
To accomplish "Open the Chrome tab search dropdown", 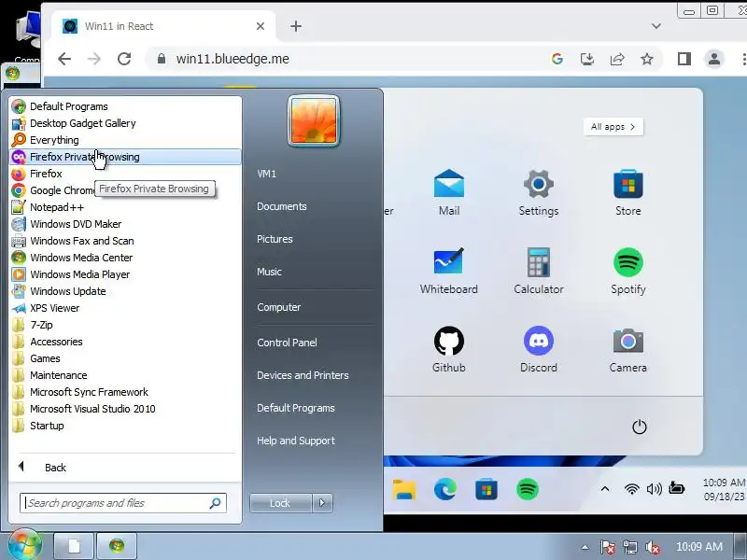I will click(656, 26).
